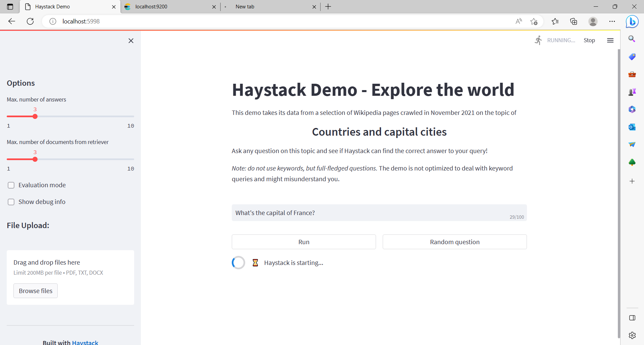Stop the running Streamlit script
Viewport: 644px width, 345px height.
pyautogui.click(x=589, y=40)
